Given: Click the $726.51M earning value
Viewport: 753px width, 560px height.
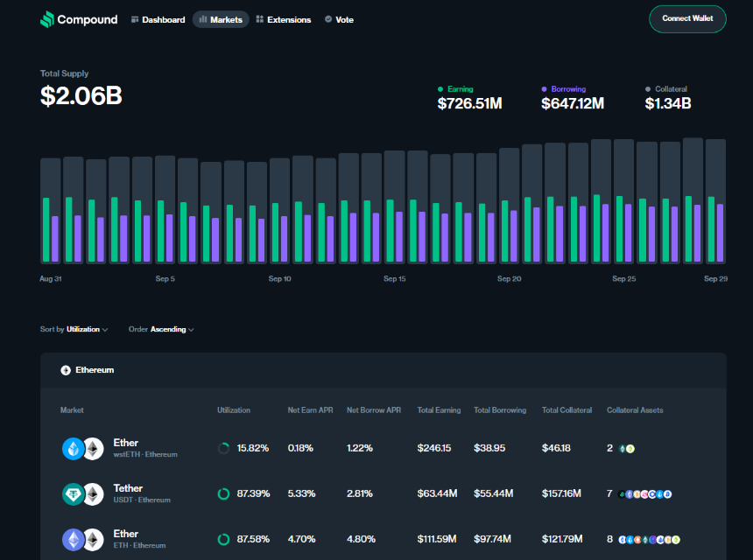Looking at the screenshot, I should pos(469,103).
